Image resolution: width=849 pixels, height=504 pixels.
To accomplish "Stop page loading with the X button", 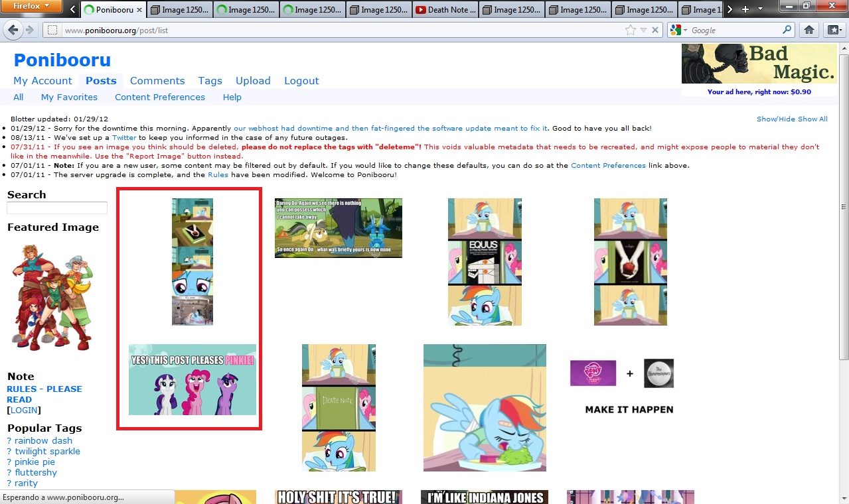I will click(x=655, y=30).
